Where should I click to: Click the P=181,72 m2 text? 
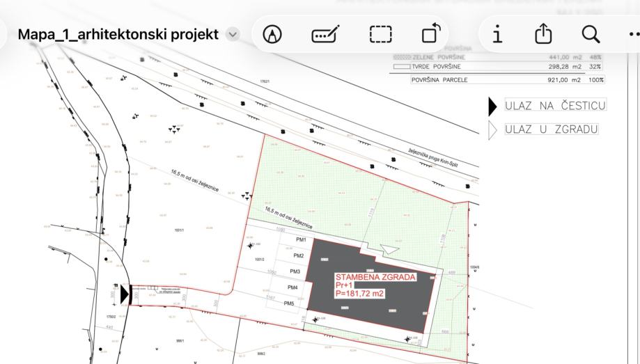[359, 294]
